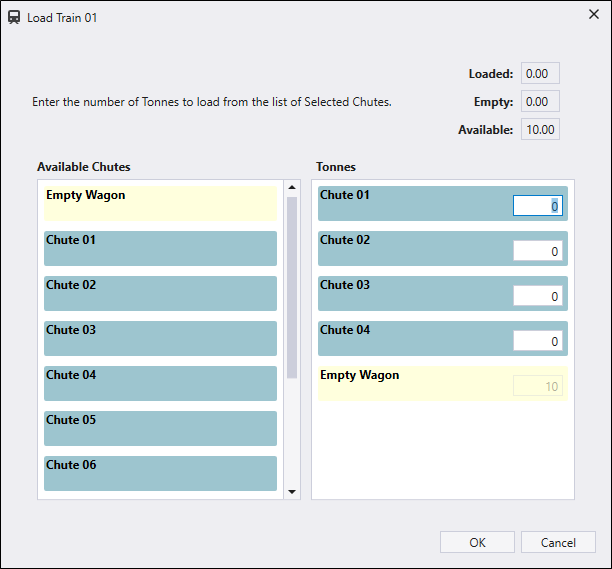
Task: Edit the Chute 03 tonnes value
Action: coord(537,296)
